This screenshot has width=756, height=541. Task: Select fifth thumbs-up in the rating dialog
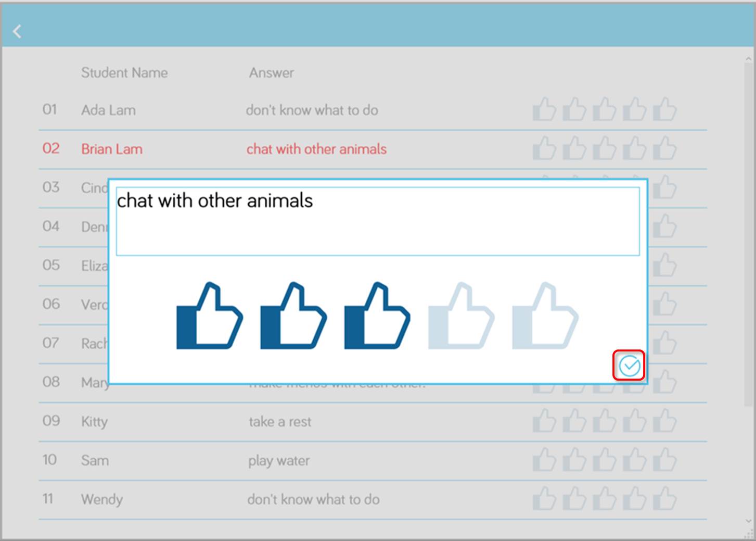tap(545, 316)
